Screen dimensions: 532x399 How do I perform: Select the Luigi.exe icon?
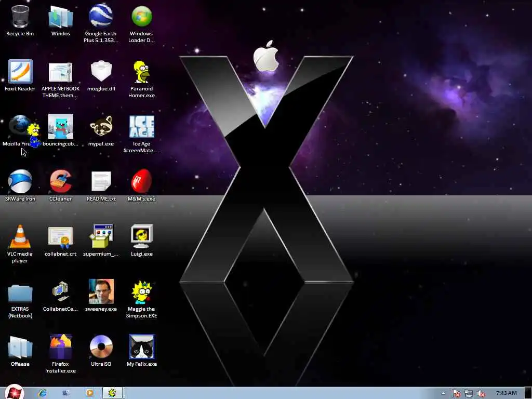coord(141,236)
